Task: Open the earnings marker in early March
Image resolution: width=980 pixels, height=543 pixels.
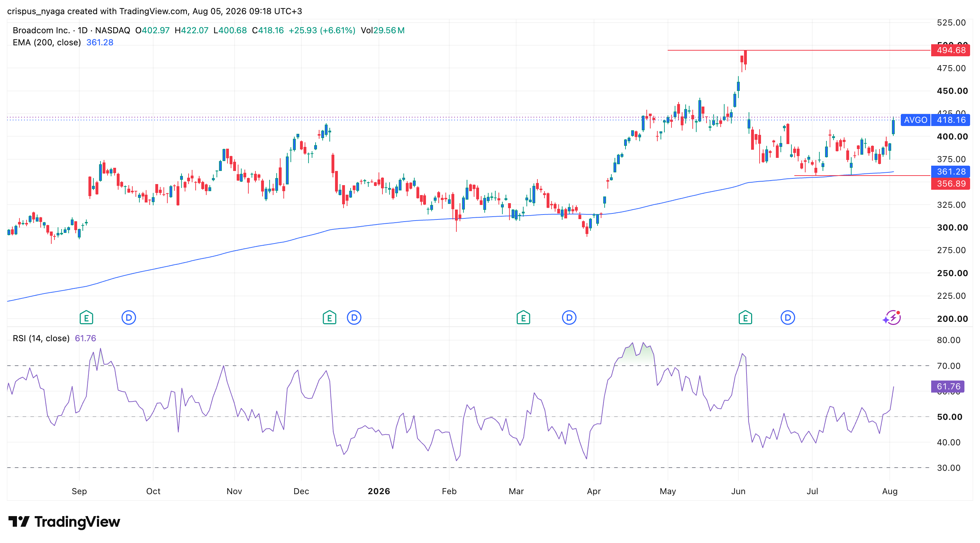Action: tap(524, 318)
